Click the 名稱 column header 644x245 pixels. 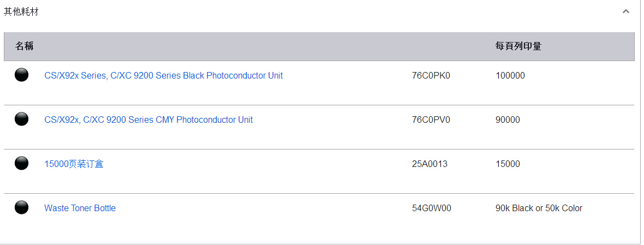click(24, 46)
